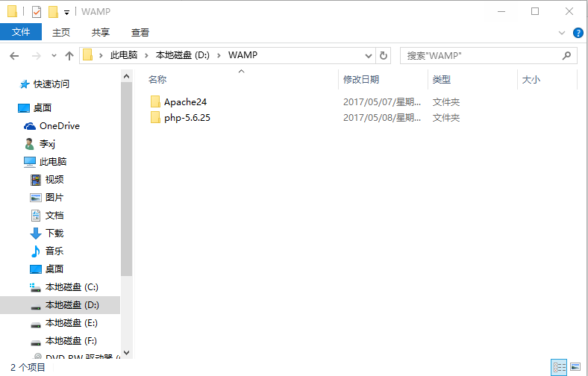This screenshot has width=588, height=376.
Task: Expand the chevron after 此电脑 in the address bar
Action: click(x=146, y=55)
